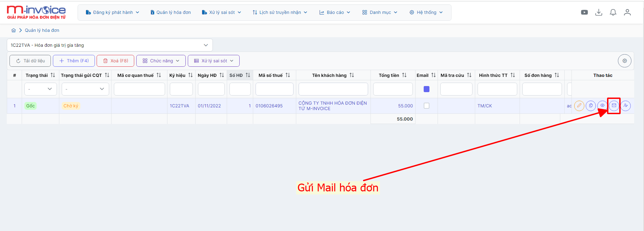644x231 pixels.
Task: Open the top Xử lý sai sót menu
Action: tap(221, 12)
